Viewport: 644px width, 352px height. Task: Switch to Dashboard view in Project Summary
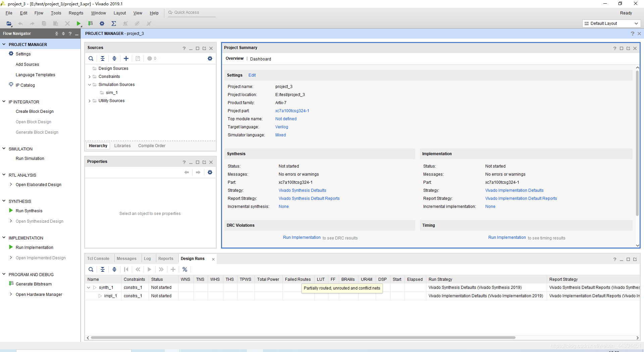[x=261, y=59]
